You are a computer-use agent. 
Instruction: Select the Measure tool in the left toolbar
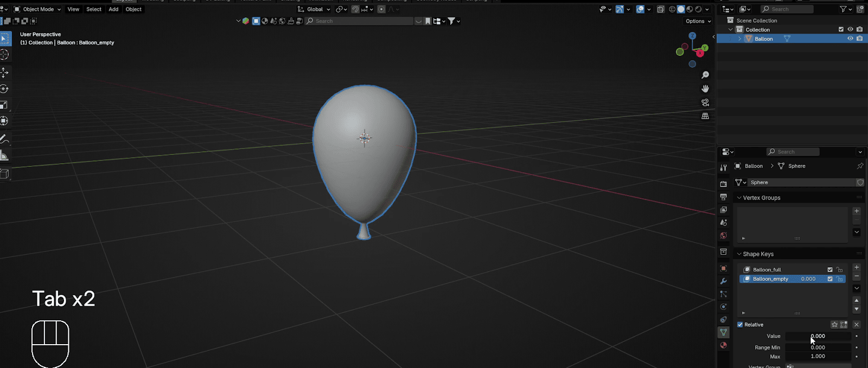pos(4,156)
